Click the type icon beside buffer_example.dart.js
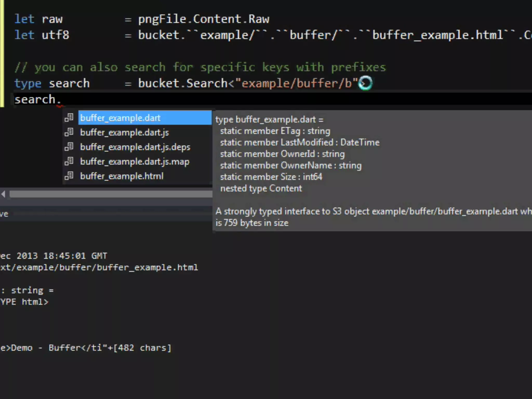The width and height of the screenshot is (532, 399). [x=69, y=132]
